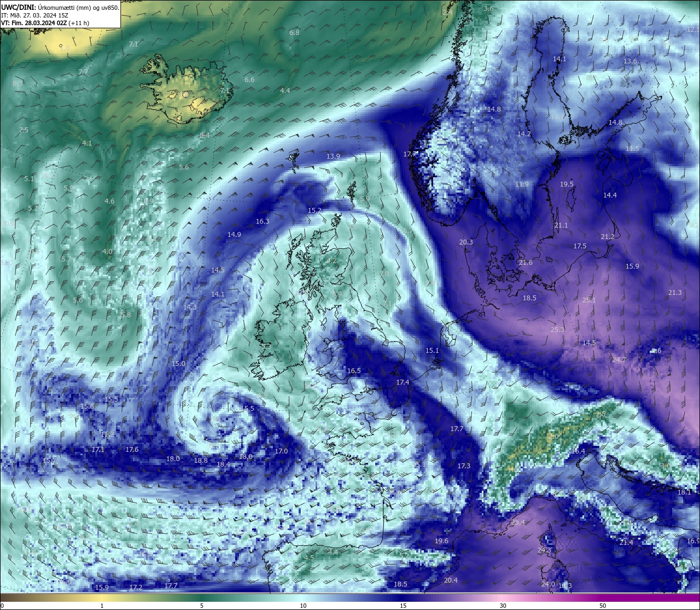This screenshot has height=610, width=700.
Task: Click the 4.6 value label
Action: (109, 201)
